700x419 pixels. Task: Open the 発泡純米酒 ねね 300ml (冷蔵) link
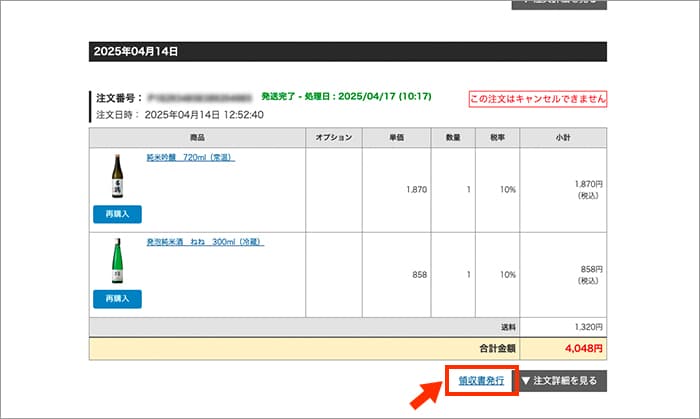pyautogui.click(x=197, y=242)
